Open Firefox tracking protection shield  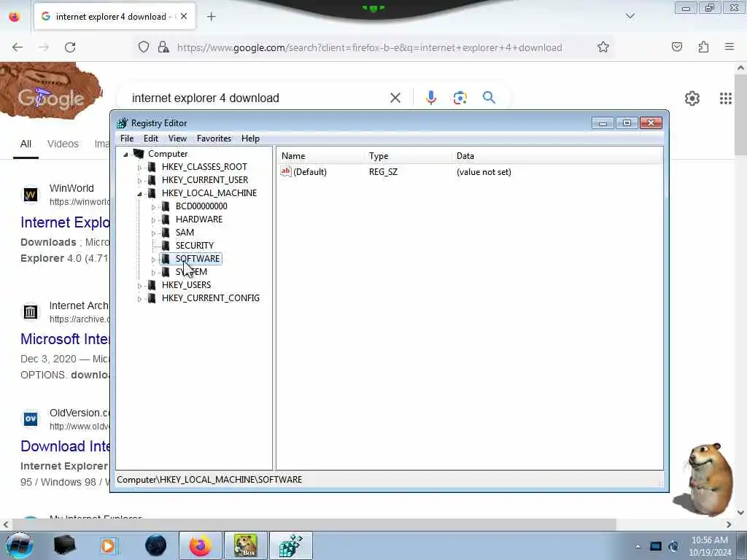[x=144, y=47]
